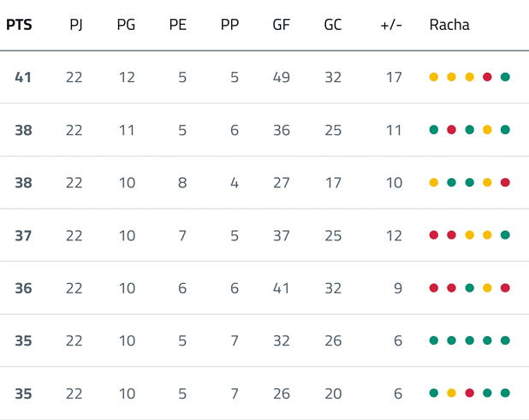Click the green streak dot in the 36-point row

point(469,288)
